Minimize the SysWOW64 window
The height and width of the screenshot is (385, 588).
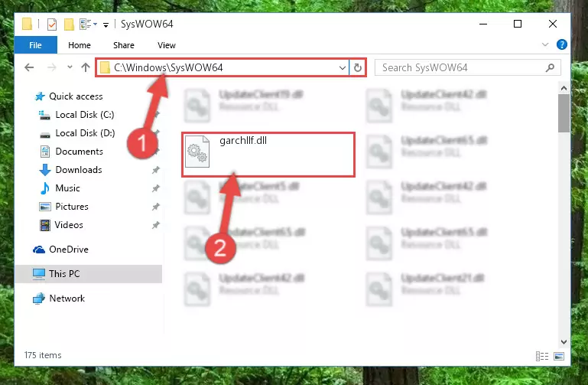(x=483, y=24)
